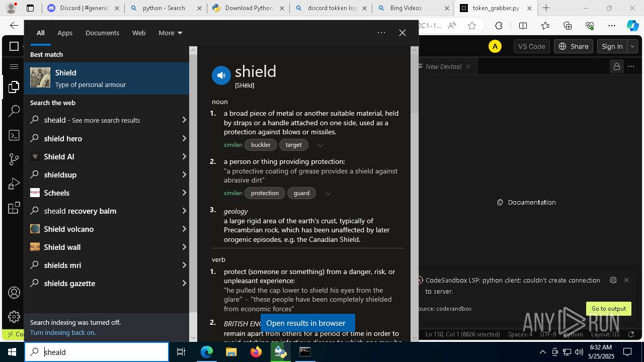Click the buckler similar word chip
Image resolution: width=644 pixels, height=362 pixels.
tap(261, 145)
